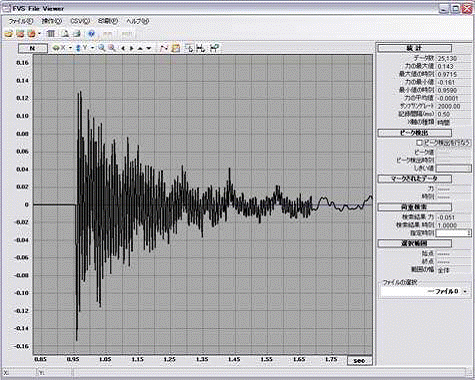
Task: Click the third orange file icon before dropdown arrow
Action: coord(31,34)
